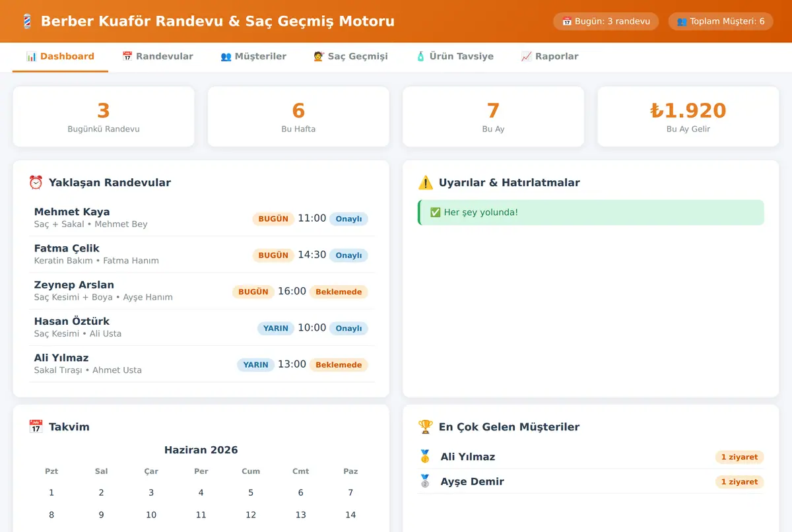Switch to the Müşteriler tab
Screen dimensions: 792x532
[253, 57]
